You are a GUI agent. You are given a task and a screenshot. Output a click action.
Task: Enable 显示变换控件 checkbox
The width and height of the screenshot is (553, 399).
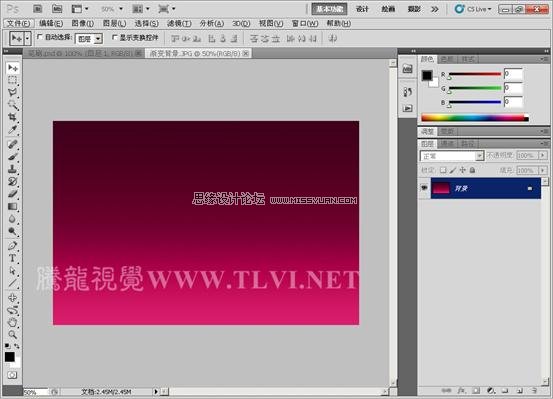tap(114, 37)
